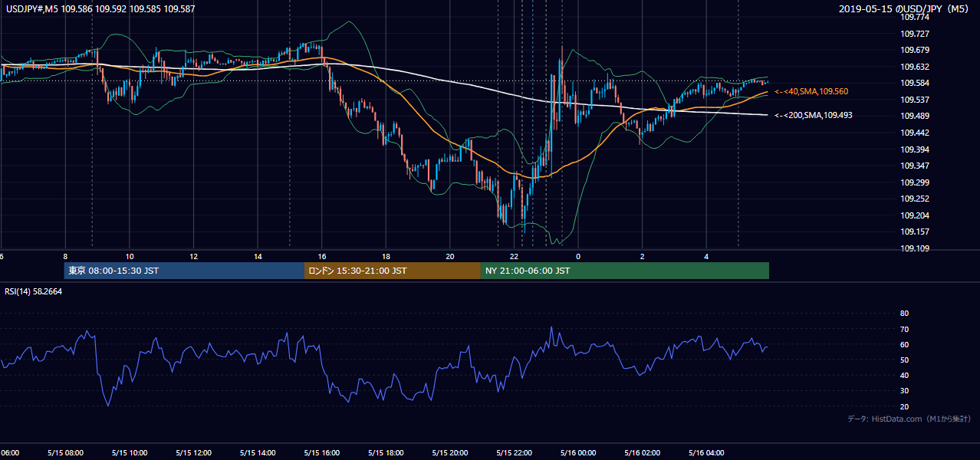Click price axis label 109.679
The width and height of the screenshot is (980, 460).
click(x=914, y=51)
